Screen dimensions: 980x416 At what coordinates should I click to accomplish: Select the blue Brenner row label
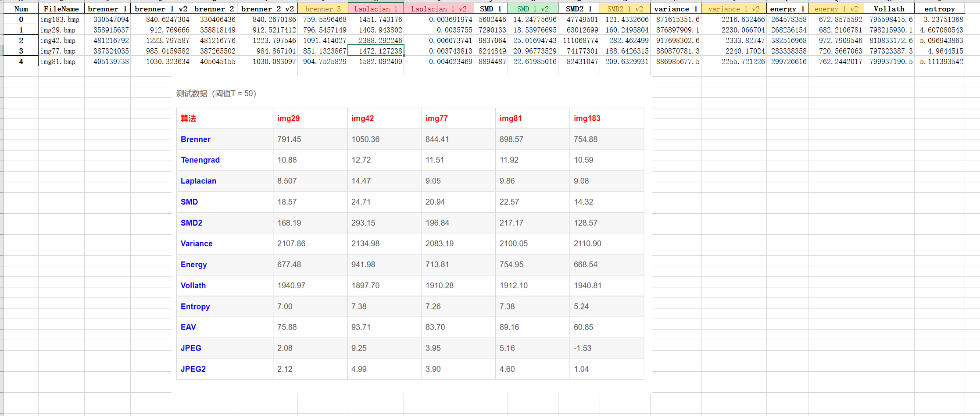coord(196,139)
